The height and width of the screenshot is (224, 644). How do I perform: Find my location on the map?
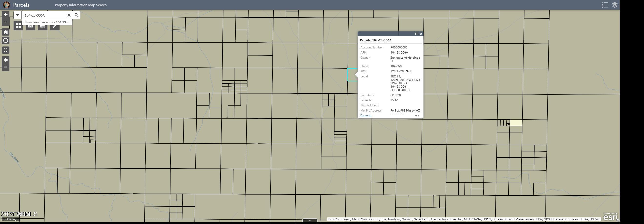(6, 40)
